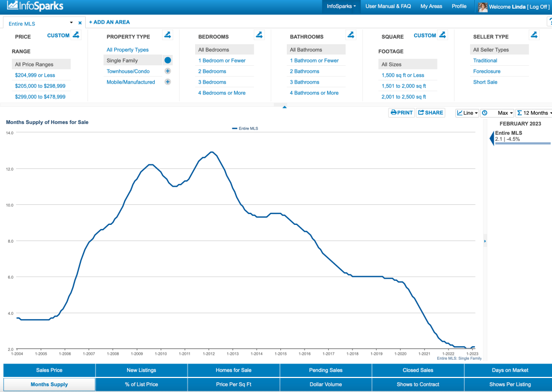Image resolution: width=552 pixels, height=392 pixels.
Task: Click the Bedrooms breakout icon
Action: (259, 36)
